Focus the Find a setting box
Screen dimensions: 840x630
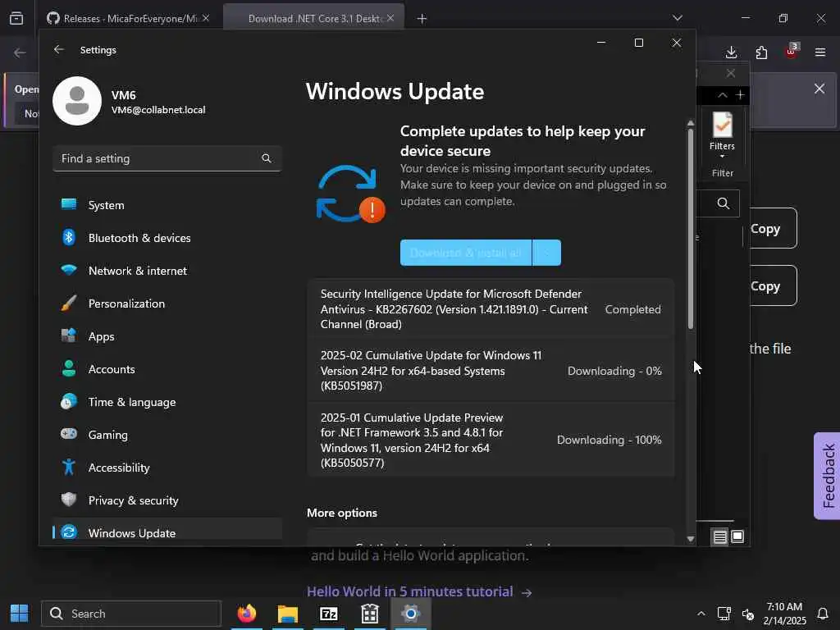tap(167, 158)
